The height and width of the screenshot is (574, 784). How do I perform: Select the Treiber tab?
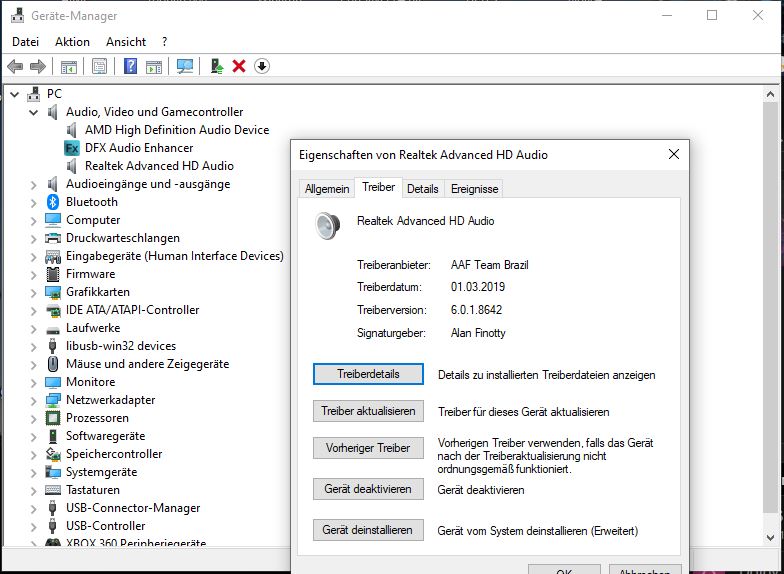(378, 188)
